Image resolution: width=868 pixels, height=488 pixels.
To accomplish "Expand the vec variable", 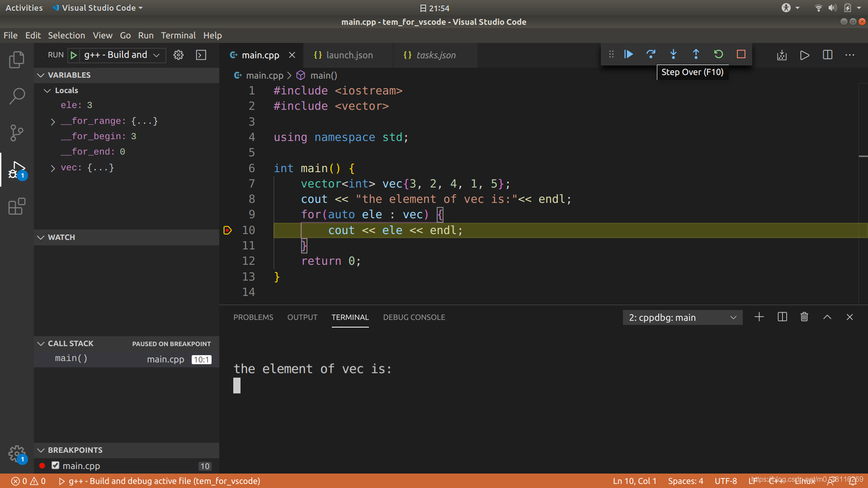I will click(x=53, y=168).
